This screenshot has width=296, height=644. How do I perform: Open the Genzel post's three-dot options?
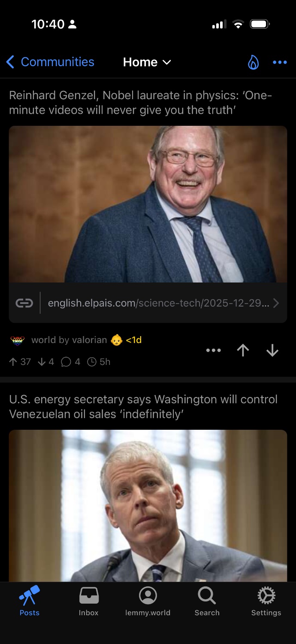[213, 350]
